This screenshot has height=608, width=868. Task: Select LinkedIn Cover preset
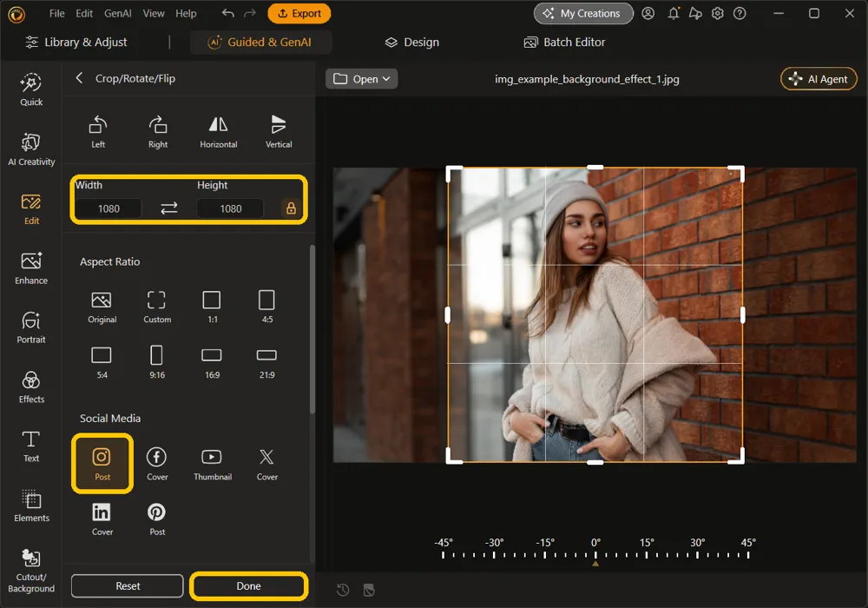pos(102,519)
